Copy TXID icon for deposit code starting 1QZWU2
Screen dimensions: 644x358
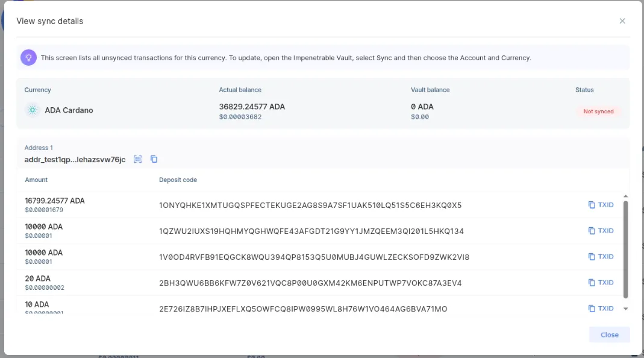pos(592,231)
